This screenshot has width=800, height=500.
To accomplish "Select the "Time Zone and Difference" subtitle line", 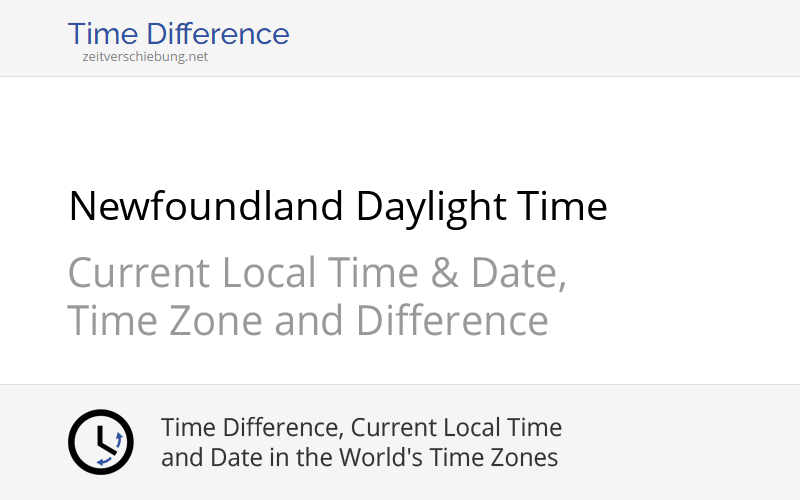I will 308,321.
